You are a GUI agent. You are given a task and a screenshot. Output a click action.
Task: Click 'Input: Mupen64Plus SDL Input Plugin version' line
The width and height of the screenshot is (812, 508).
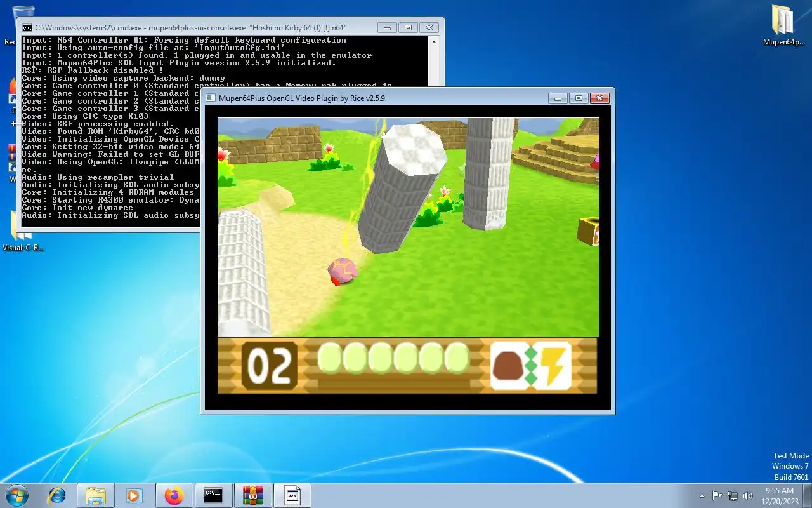[179, 63]
